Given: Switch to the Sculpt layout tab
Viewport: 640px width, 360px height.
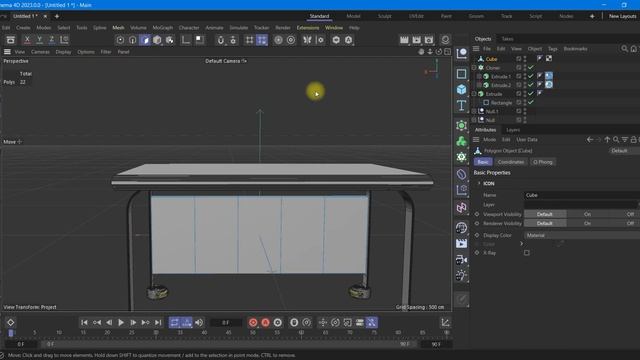Looking at the screenshot, I should [x=384, y=16].
